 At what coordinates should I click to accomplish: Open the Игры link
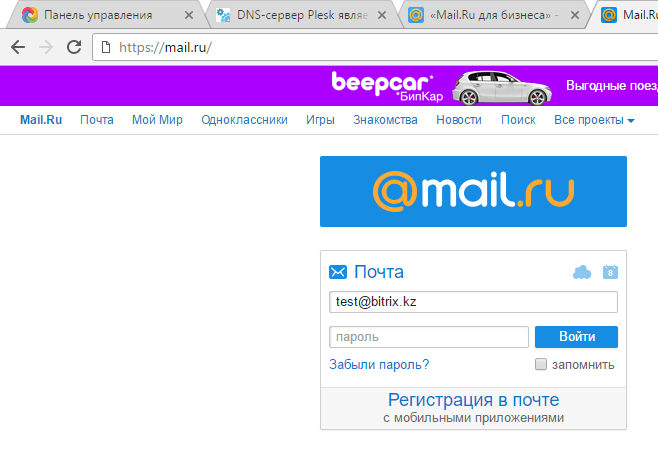(320, 120)
